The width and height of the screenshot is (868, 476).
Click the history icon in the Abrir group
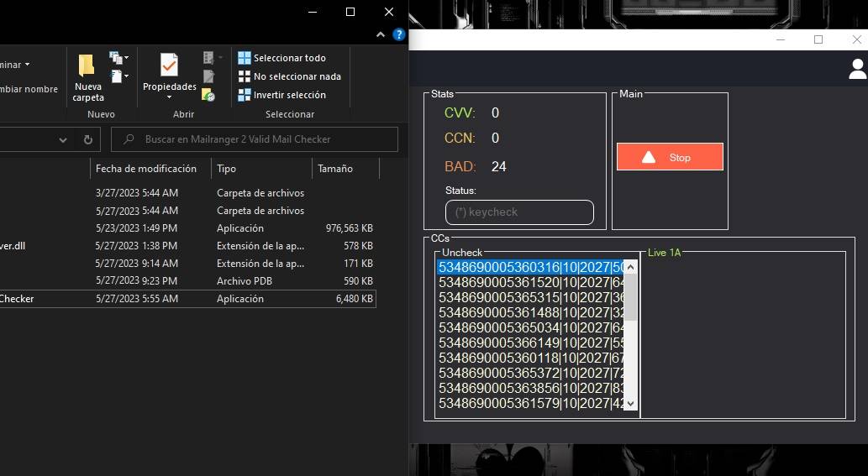point(208,95)
